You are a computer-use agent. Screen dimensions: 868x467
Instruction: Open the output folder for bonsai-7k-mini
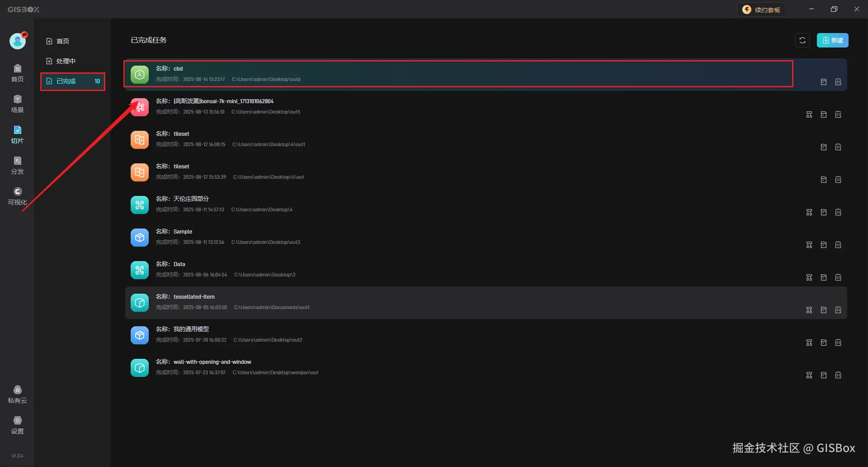coord(824,114)
